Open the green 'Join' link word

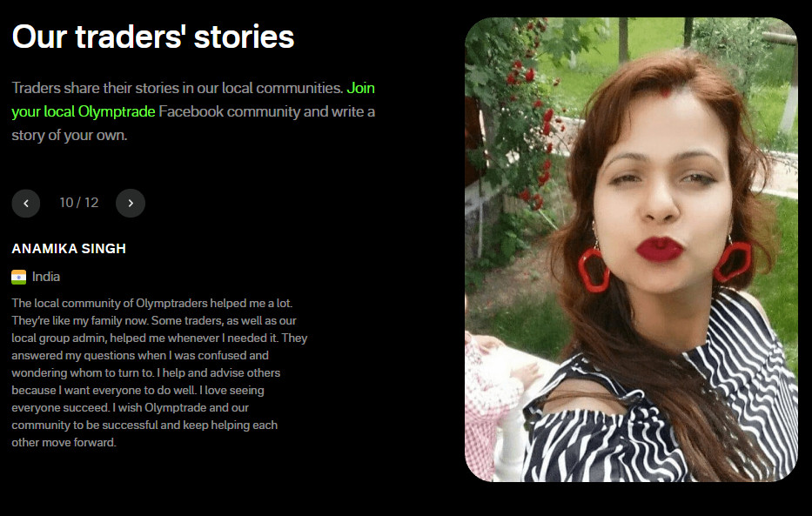360,88
